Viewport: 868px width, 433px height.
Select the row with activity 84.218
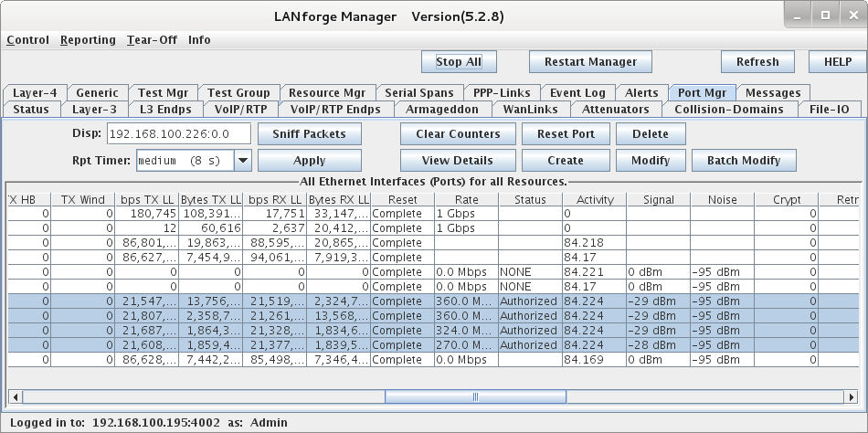click(x=434, y=242)
